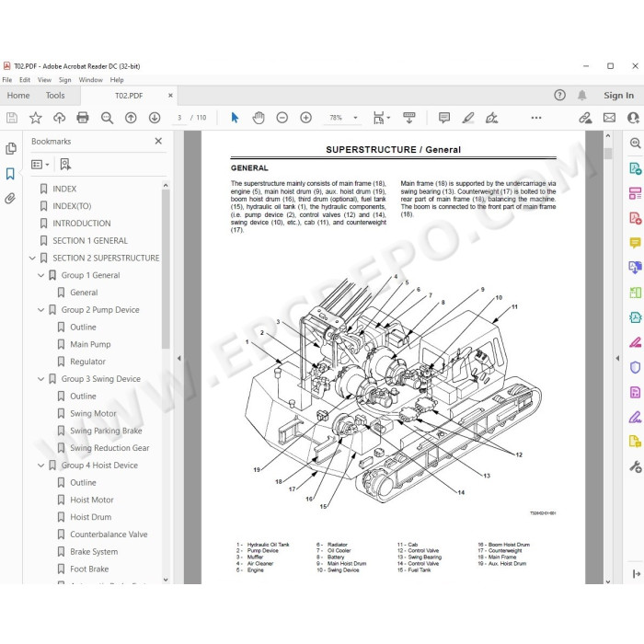The image size is (644, 644).
Task: Open the Foot Brake bookmark
Action: tap(89, 569)
